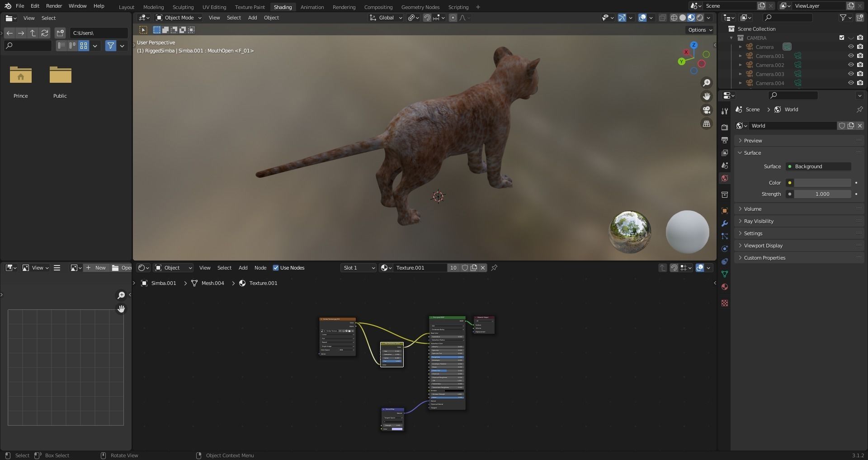
Task: Open the View Layer properties tab icon
Action: pyautogui.click(x=725, y=152)
